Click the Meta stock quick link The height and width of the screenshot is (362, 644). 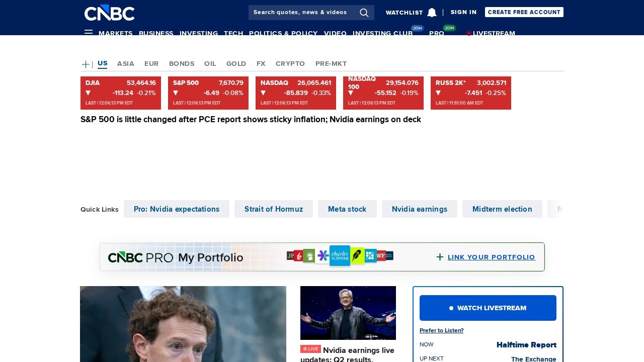click(347, 209)
